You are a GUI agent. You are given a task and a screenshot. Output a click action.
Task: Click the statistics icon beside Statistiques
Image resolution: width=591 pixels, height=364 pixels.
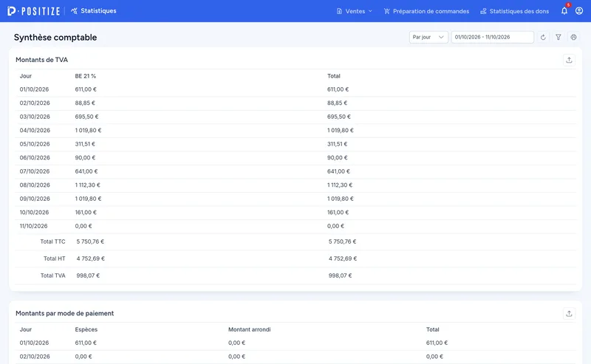coord(75,11)
